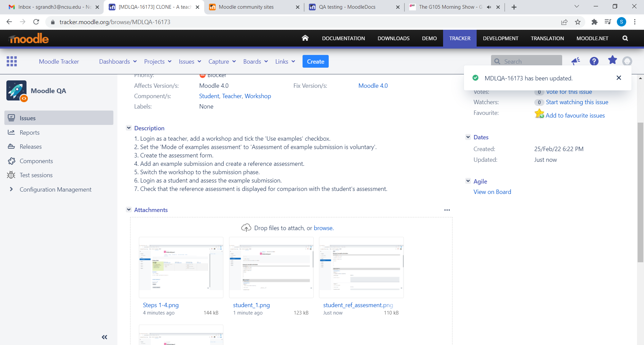Image resolution: width=644 pixels, height=345 pixels.
Task: Open the Moodle Tracker link
Action: (59, 62)
